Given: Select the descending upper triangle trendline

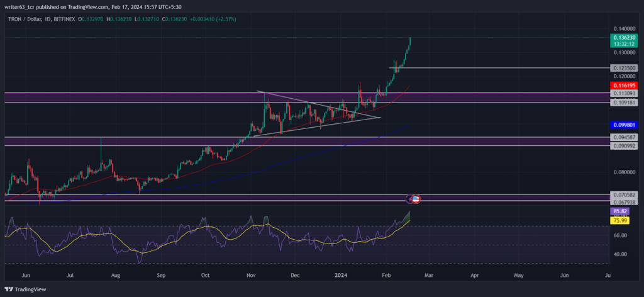Looking at the screenshot, I should pyautogui.click(x=318, y=104).
